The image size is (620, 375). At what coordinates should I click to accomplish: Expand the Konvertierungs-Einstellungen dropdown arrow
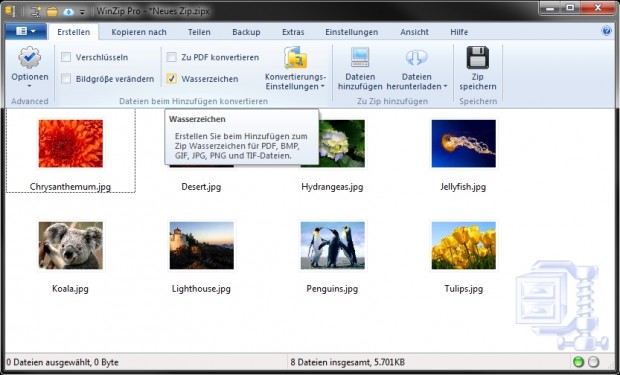(x=323, y=87)
